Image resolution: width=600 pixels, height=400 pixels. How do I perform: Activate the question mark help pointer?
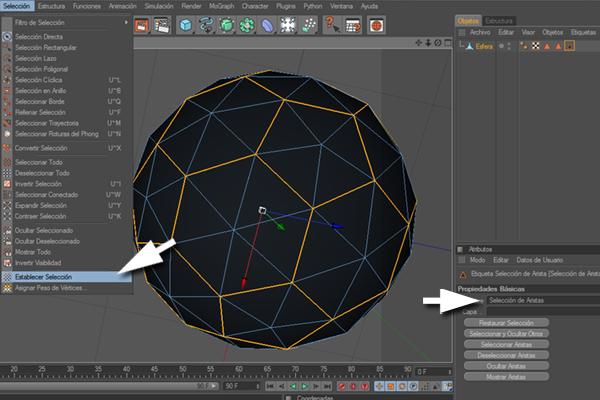332,25
